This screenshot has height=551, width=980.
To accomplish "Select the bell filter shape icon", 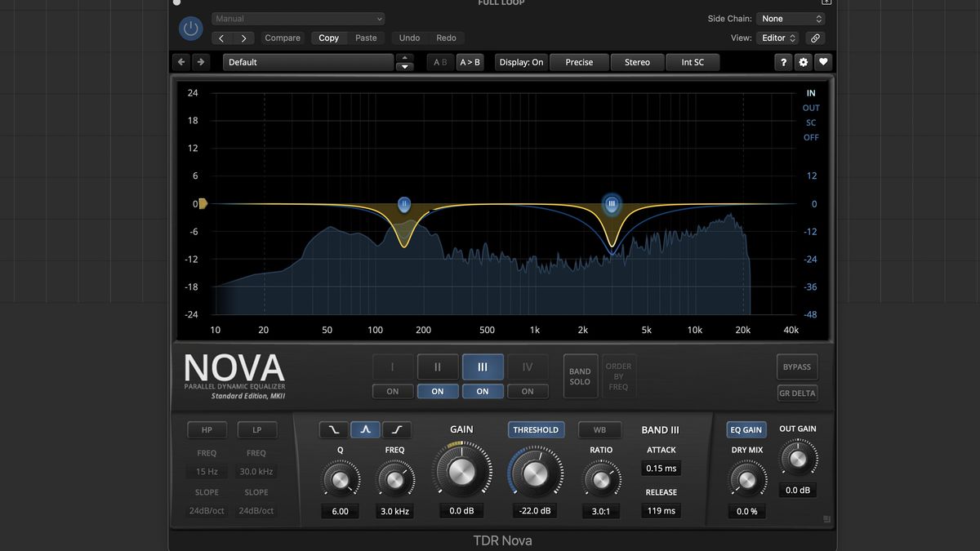I will click(x=365, y=429).
